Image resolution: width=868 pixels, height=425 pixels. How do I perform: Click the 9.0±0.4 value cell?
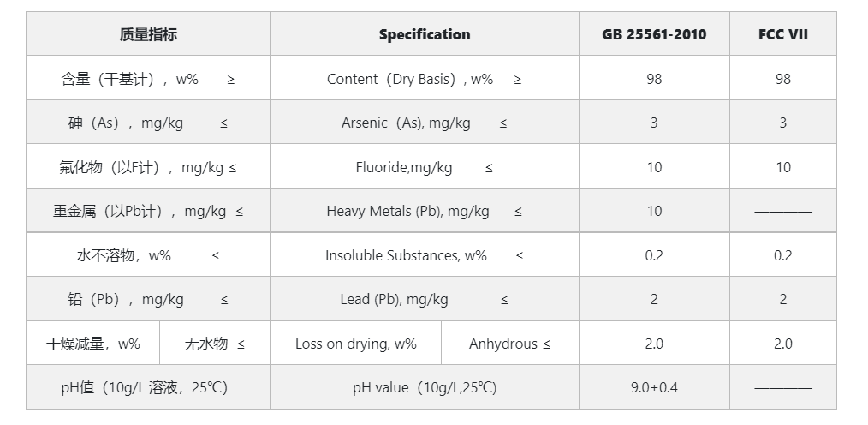click(x=654, y=387)
